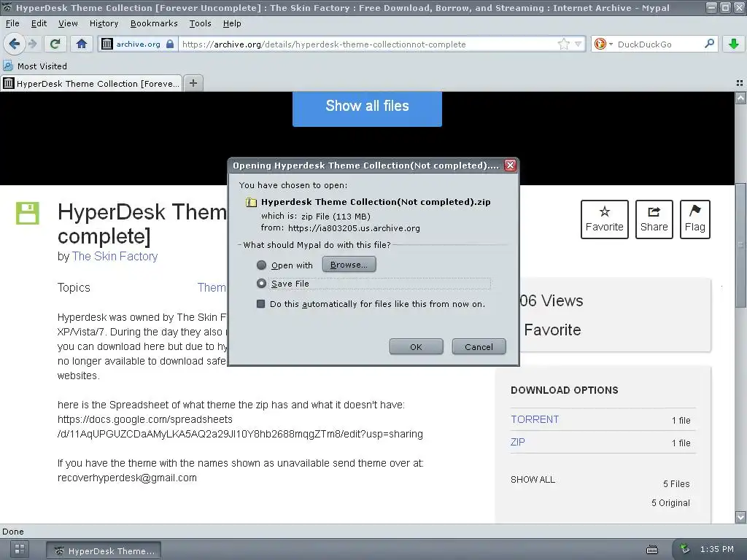Cancel the file opening dialog
The height and width of the screenshot is (560, 747).
pos(479,346)
